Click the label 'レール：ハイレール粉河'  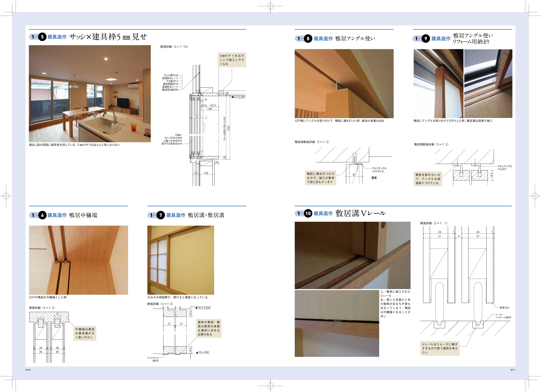tap(503, 316)
